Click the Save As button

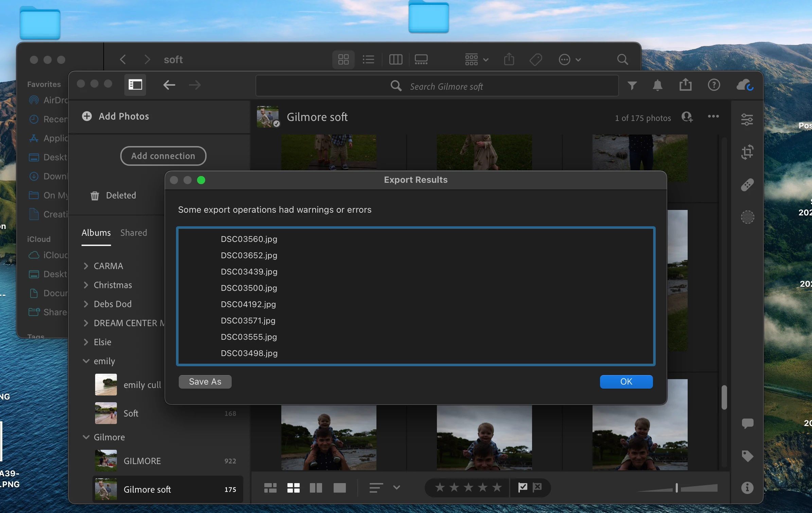205,382
